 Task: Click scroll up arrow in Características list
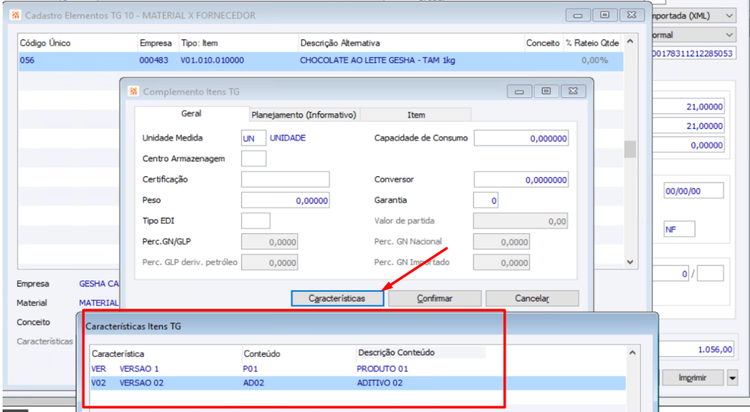632,353
